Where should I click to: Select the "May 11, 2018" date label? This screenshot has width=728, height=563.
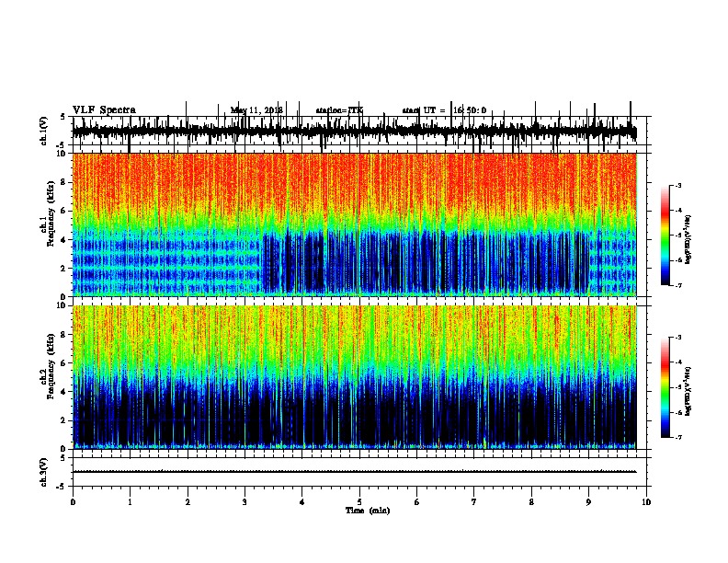pos(256,110)
